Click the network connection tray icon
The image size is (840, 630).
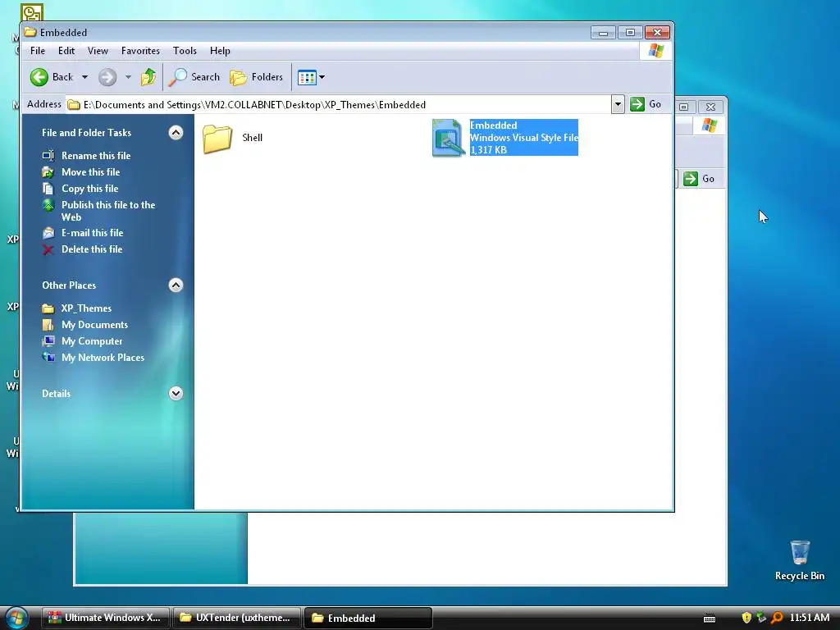[761, 618]
